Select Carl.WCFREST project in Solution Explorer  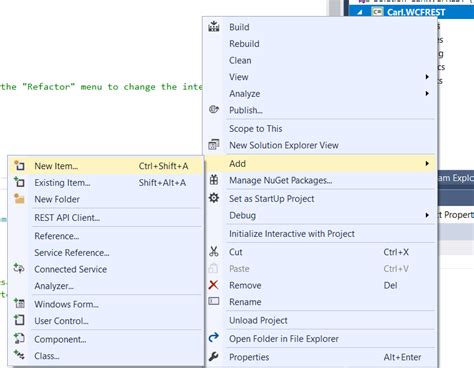tap(416, 12)
